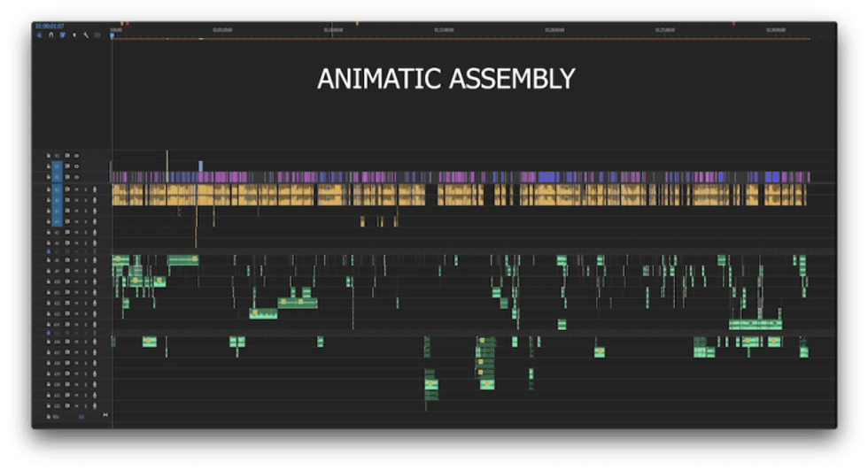Hide track V2 with its eye icon
Viewport: 868px width, 470px height.
tap(76, 166)
